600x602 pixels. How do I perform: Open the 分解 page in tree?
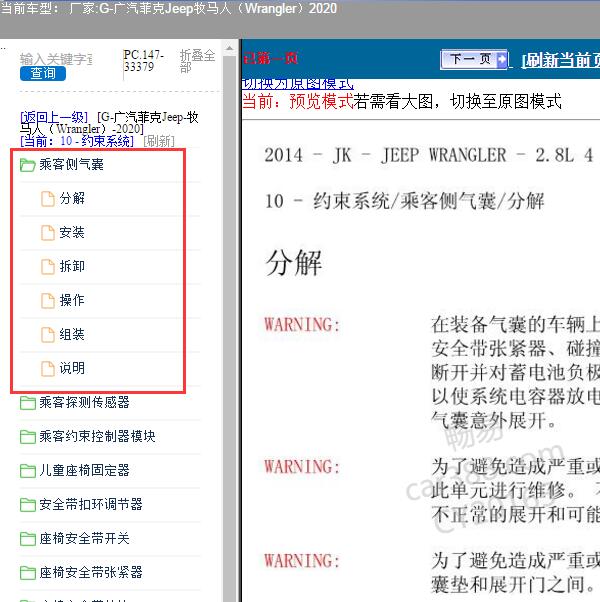[72, 198]
